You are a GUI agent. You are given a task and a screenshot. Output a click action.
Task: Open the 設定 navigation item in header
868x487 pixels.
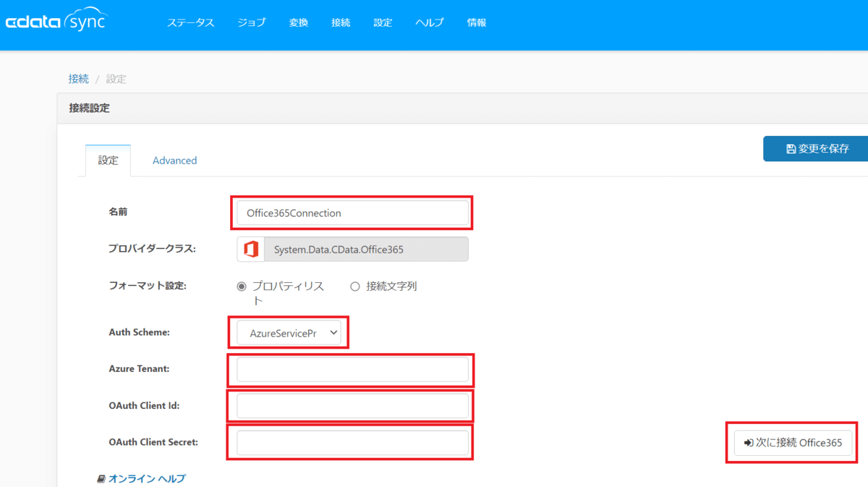pyautogui.click(x=383, y=22)
